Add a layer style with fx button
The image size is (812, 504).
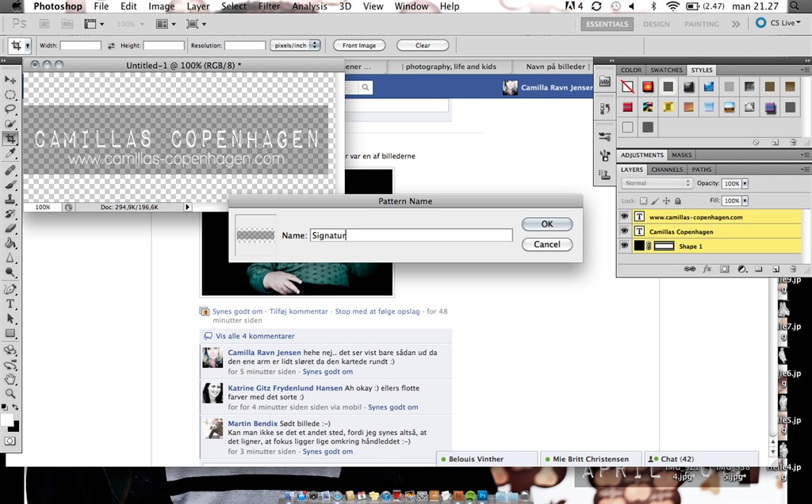tap(707, 269)
